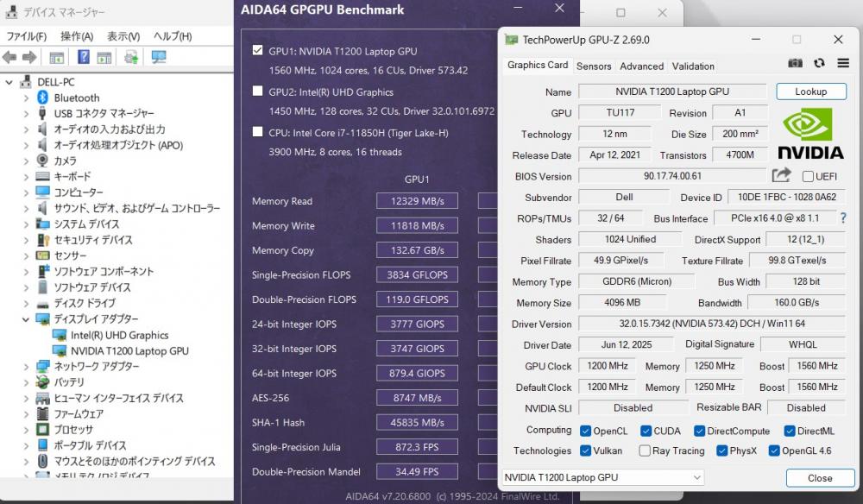Switch to the Sensors tab in GPU-Z
863x504 pixels.
[x=594, y=66]
